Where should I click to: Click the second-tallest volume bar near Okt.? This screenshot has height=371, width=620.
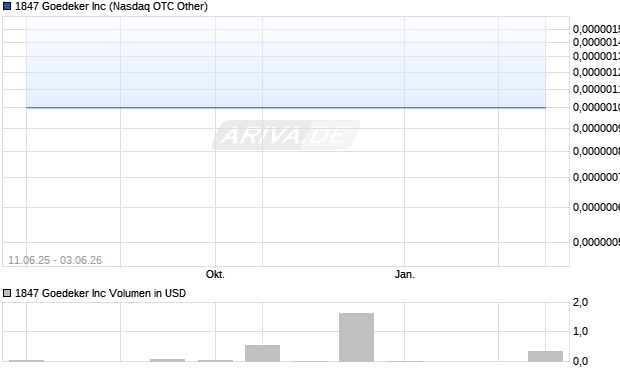[x=263, y=353]
